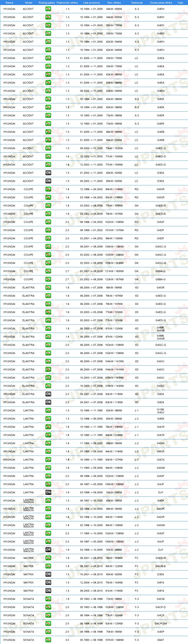Select the 123kW / 167KM power cell
The height and width of the screenshot is (644, 188).
click(x=114, y=279)
